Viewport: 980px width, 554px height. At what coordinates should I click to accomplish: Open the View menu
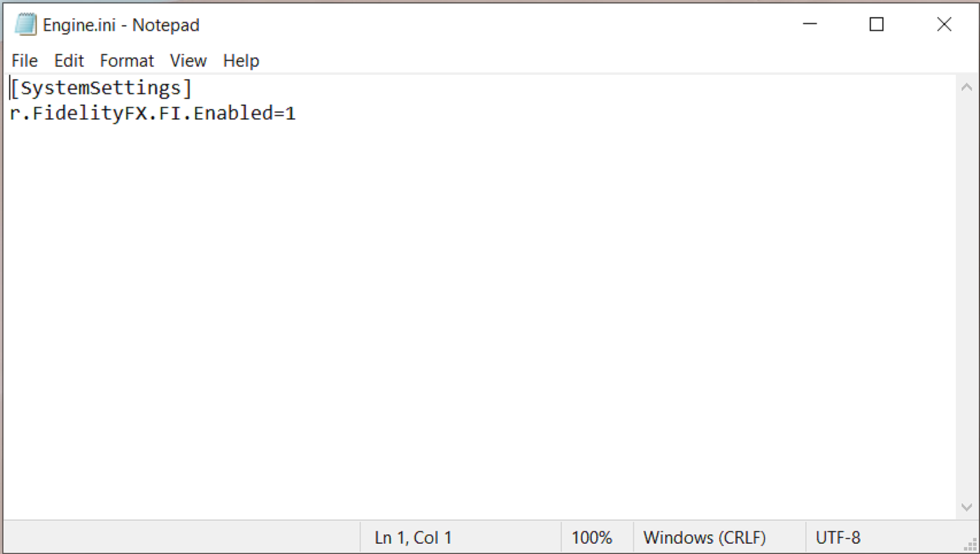click(x=188, y=61)
